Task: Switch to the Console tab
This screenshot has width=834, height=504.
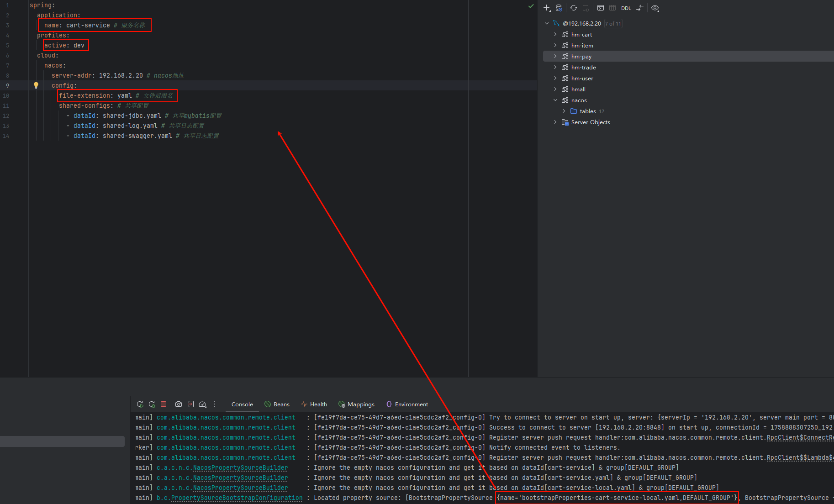Action: point(242,404)
